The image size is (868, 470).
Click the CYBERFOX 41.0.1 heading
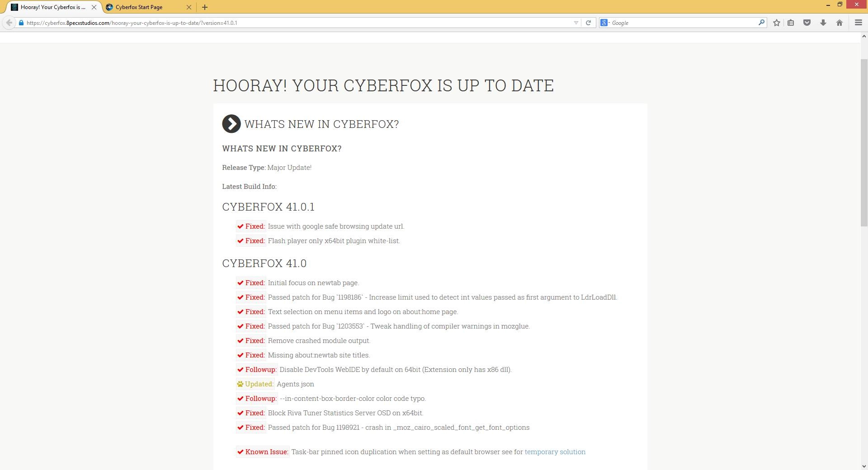[x=268, y=207]
